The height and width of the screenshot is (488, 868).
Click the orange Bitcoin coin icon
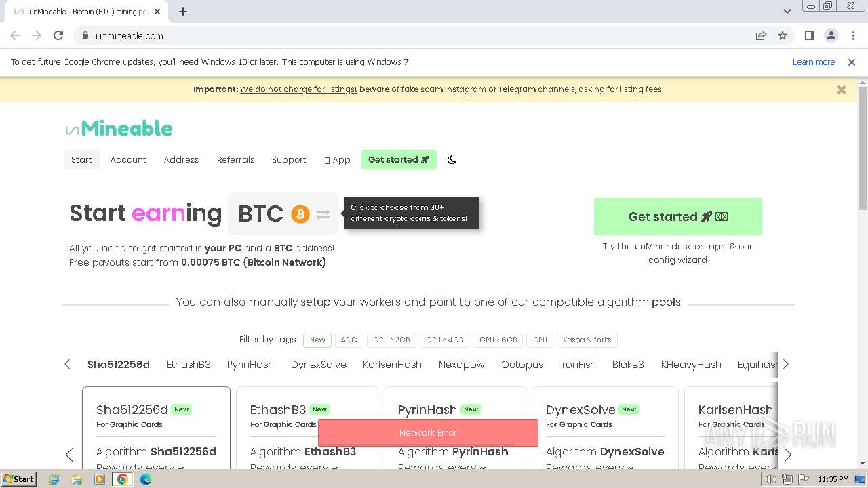tap(300, 214)
